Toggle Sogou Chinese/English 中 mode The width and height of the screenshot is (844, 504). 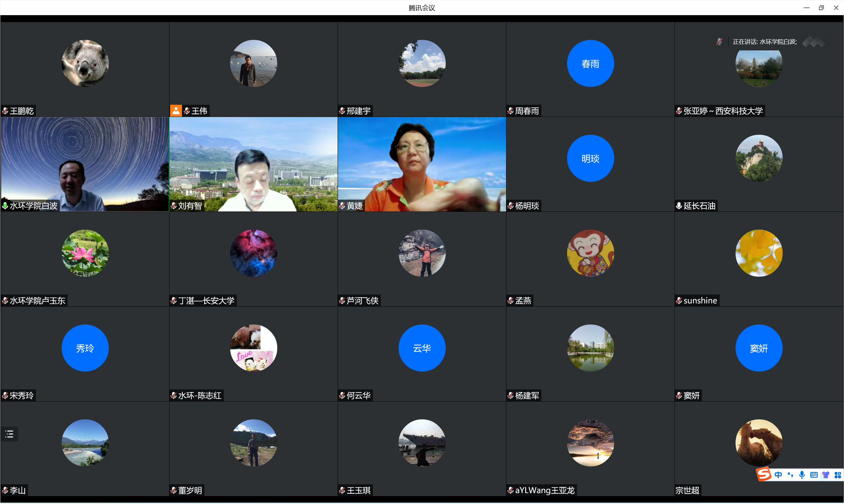778,475
